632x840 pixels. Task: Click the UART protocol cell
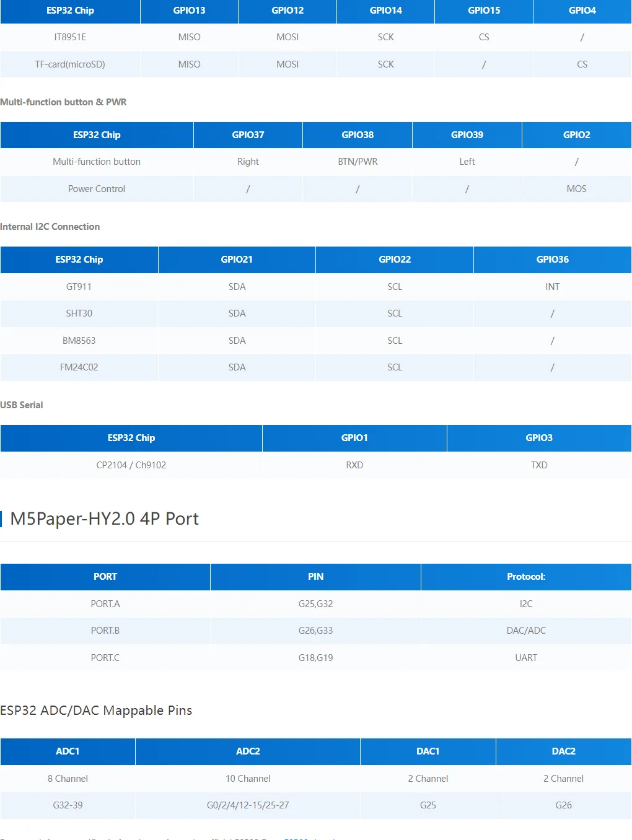[526, 658]
